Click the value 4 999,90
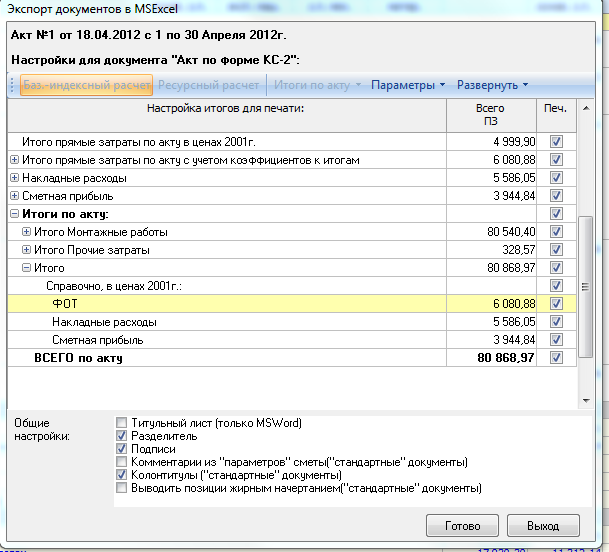Image resolution: width=609 pixels, height=552 pixels. (x=514, y=142)
